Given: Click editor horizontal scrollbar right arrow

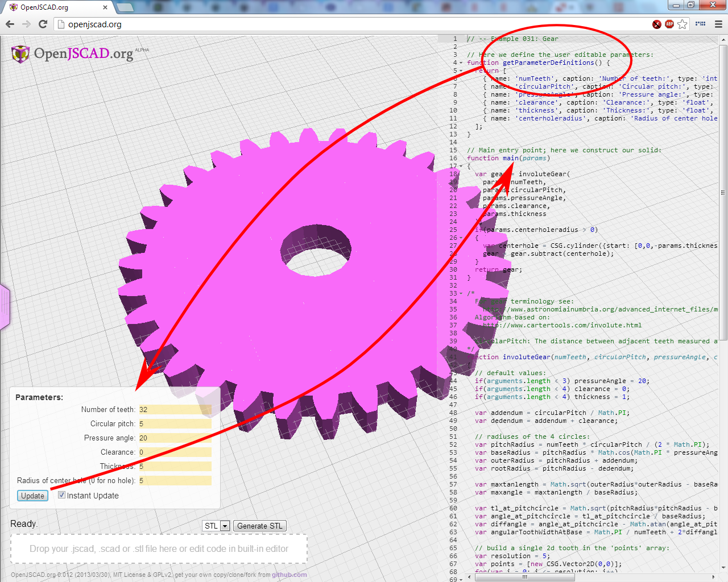Looking at the screenshot, I should coord(713,577).
